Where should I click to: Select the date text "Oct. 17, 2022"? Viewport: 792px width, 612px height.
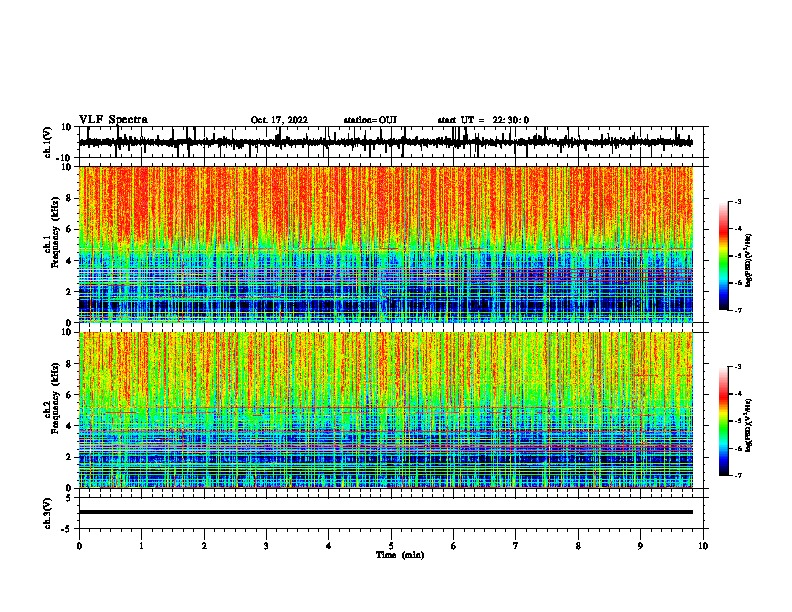point(279,120)
